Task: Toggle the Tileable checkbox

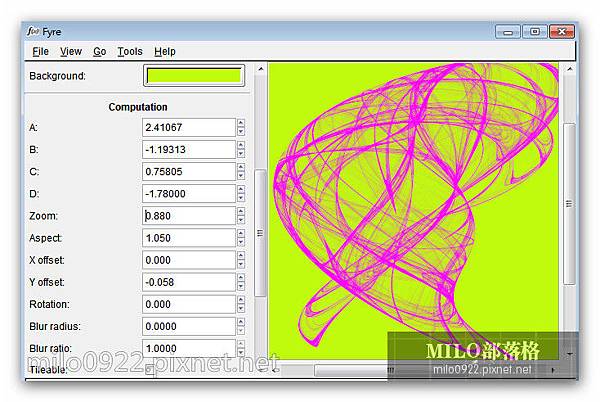Action: click(x=150, y=370)
